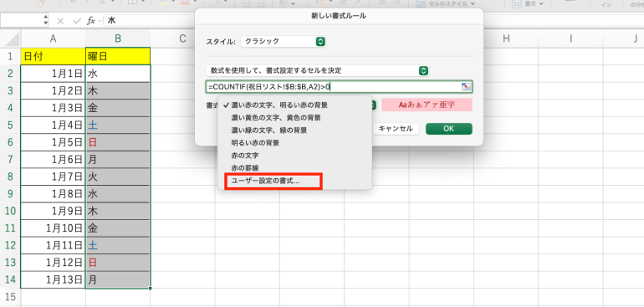Image resolution: width=644 pixels, height=307 pixels.
Task: Select column A header
Action: [53, 38]
